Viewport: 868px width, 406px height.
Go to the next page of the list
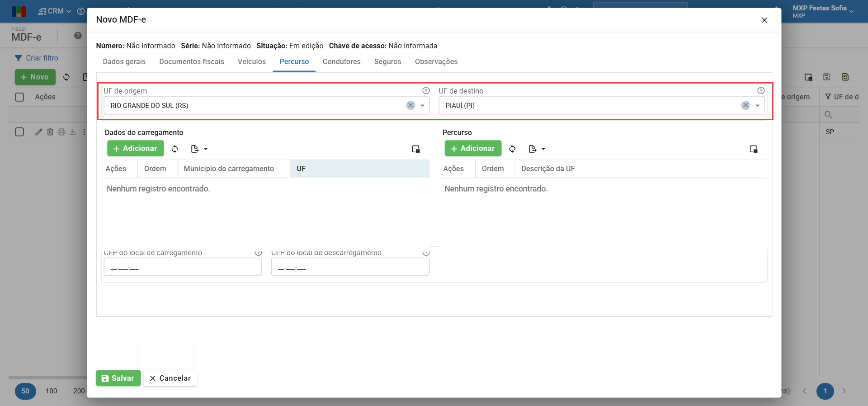tap(844, 391)
